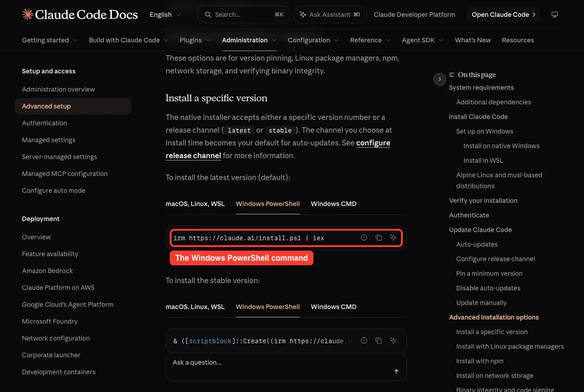Jump to Disable auto-updates section

coord(488,288)
